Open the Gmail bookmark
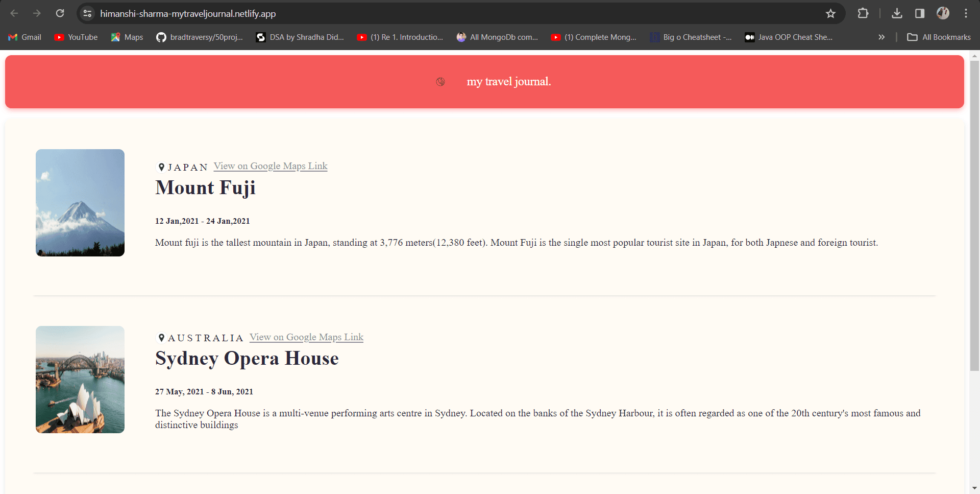The image size is (980, 494). point(25,37)
